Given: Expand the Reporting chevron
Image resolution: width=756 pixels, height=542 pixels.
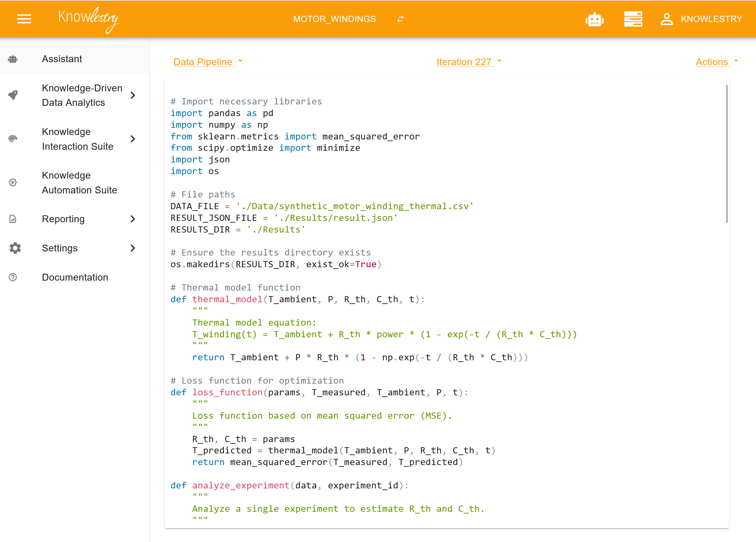Looking at the screenshot, I should [x=133, y=219].
